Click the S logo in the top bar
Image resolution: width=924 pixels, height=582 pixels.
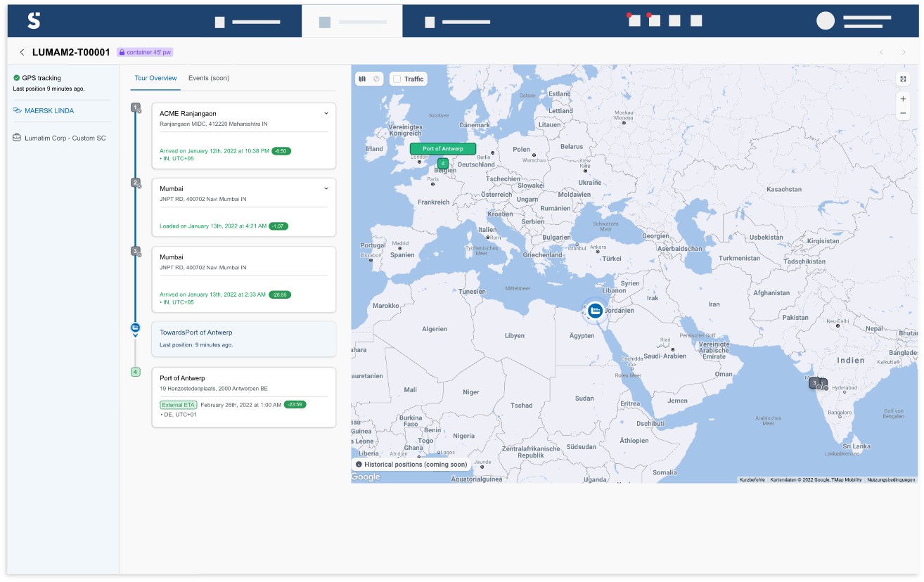coord(34,20)
